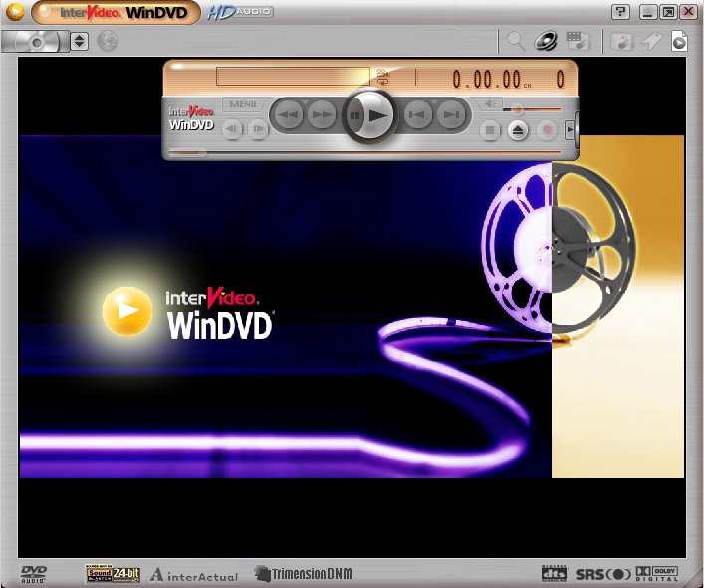Click the 0.00.00 time counter
Viewport: 704px width, 588px height.
(x=486, y=80)
